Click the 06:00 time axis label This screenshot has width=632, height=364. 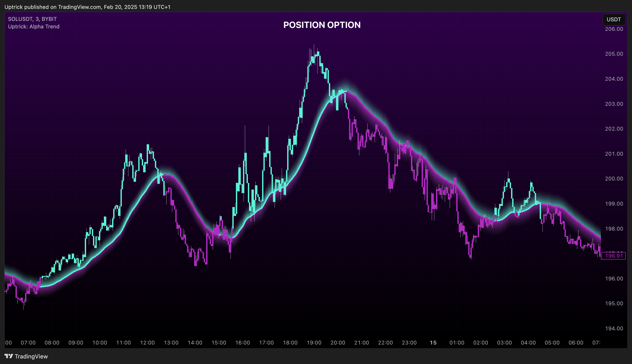pyautogui.click(x=576, y=342)
